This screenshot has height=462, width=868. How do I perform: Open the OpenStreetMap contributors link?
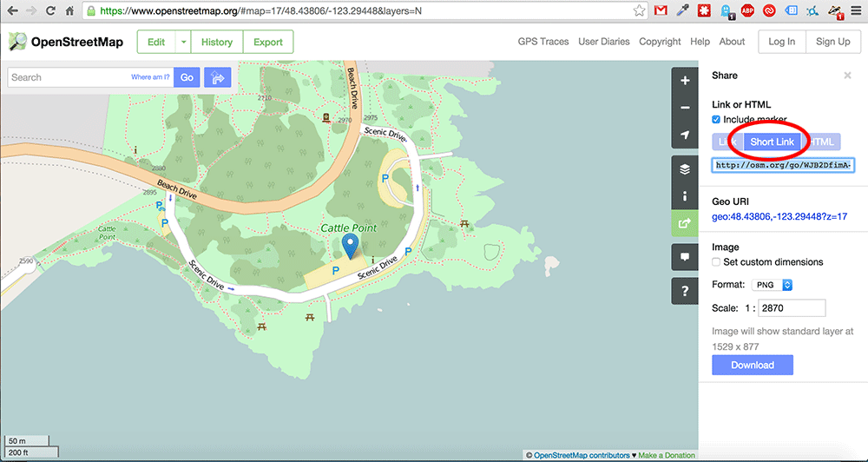[582, 455]
